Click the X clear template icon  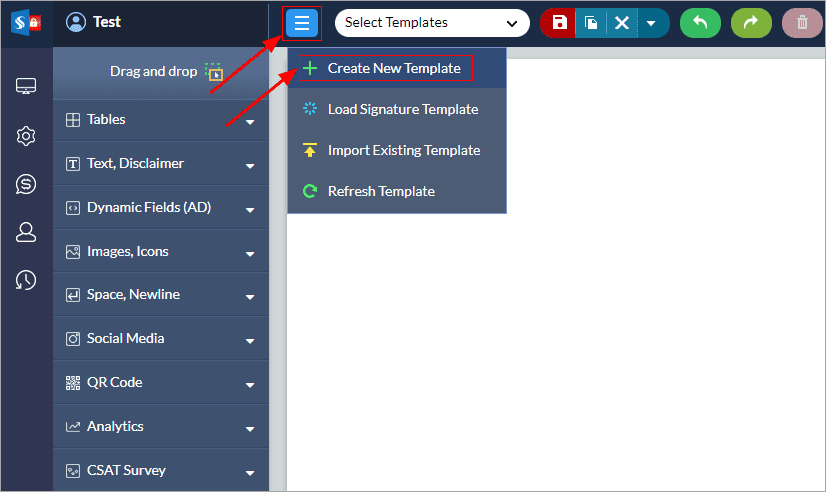pyautogui.click(x=621, y=23)
